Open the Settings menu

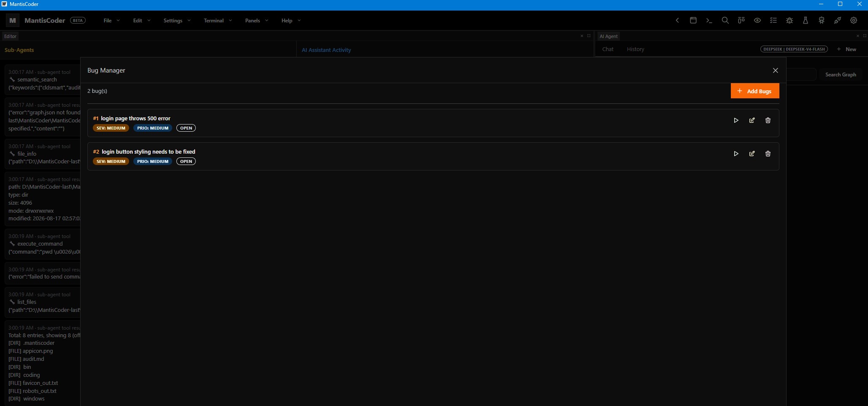pos(177,20)
